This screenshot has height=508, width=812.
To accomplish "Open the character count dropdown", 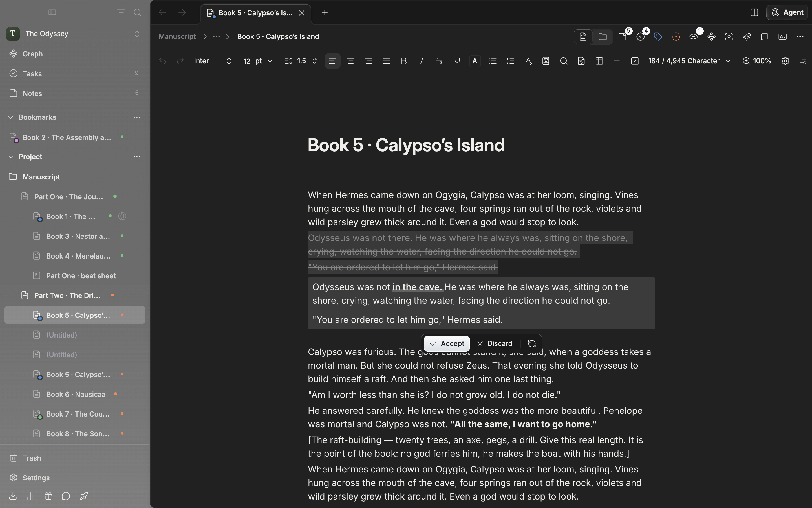I will tap(690, 61).
